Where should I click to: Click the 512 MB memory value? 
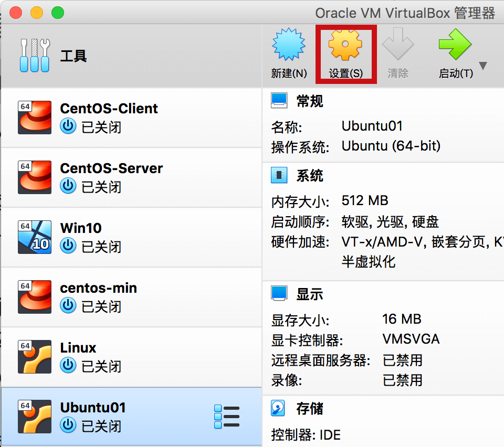coord(365,200)
